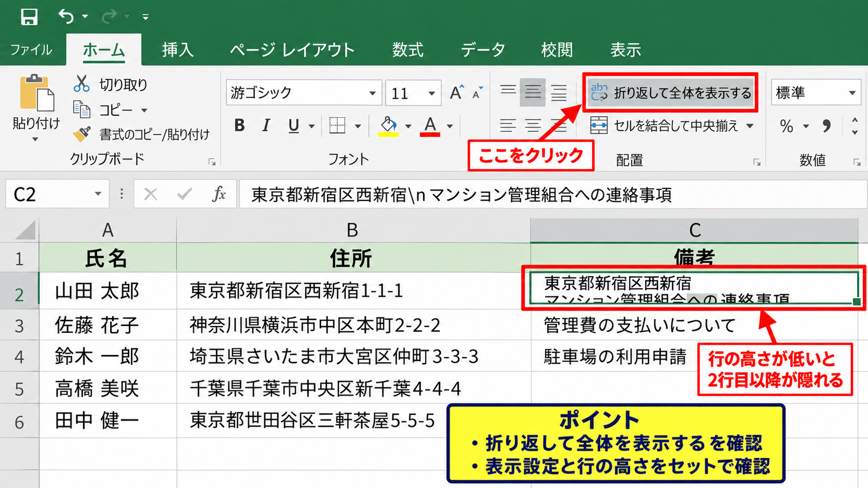Toggle Italic formatting

coord(266,125)
